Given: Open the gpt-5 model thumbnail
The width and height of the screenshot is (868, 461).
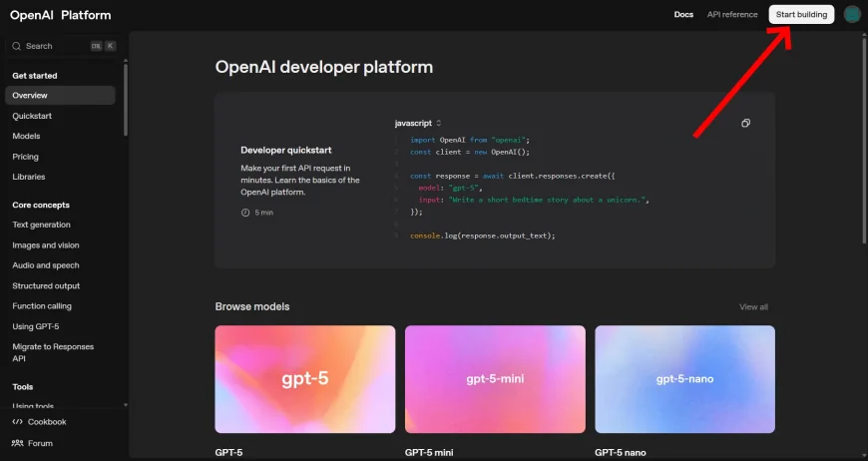Looking at the screenshot, I should [x=305, y=379].
